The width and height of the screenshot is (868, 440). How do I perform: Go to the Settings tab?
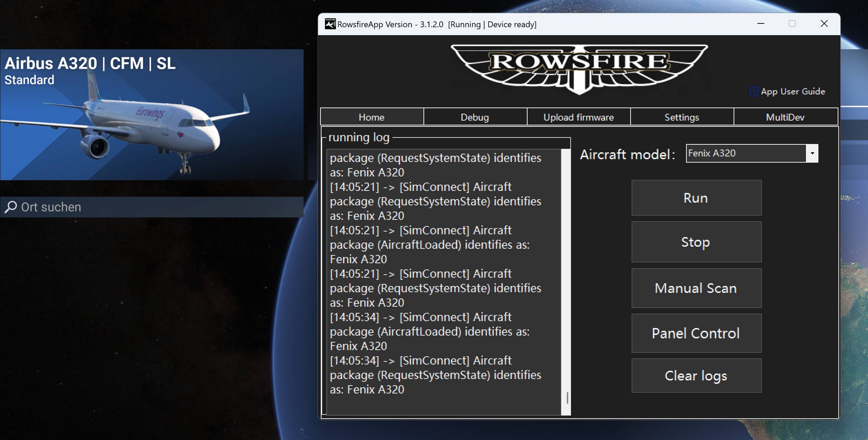click(682, 117)
